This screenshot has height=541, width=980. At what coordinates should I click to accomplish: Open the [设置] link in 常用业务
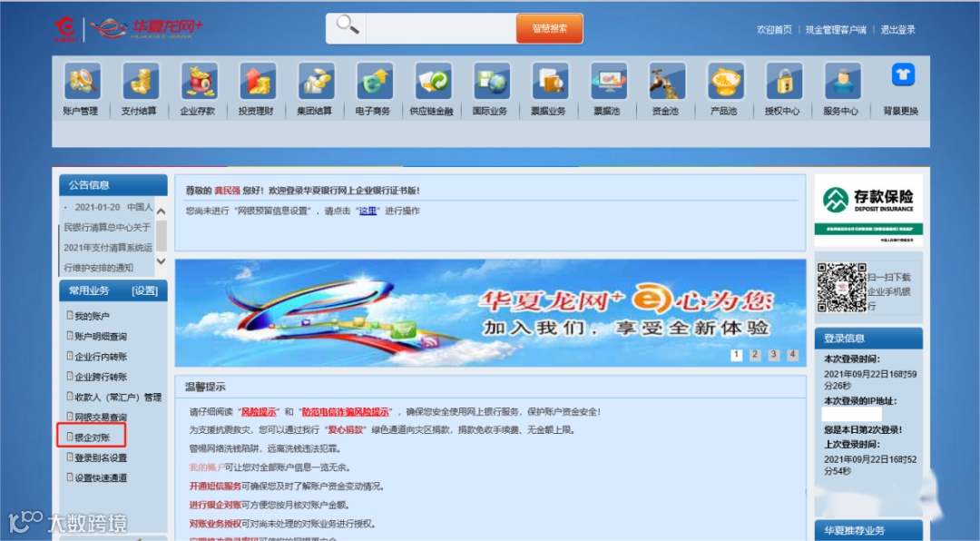click(144, 290)
